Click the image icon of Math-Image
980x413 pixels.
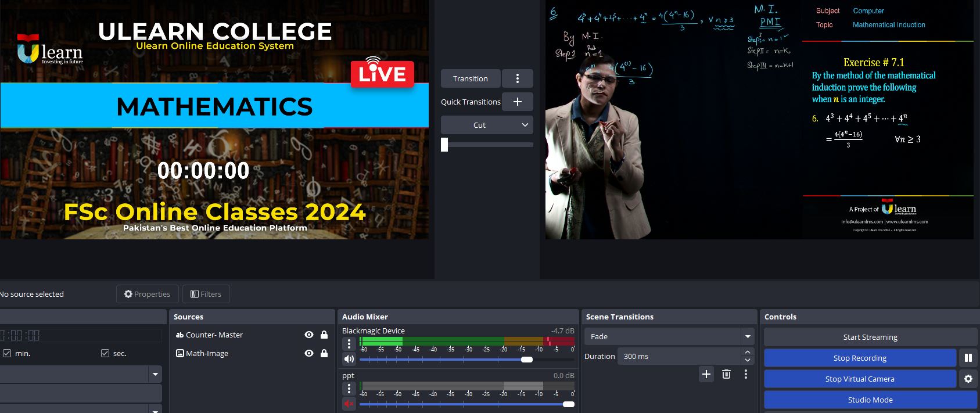click(x=180, y=353)
